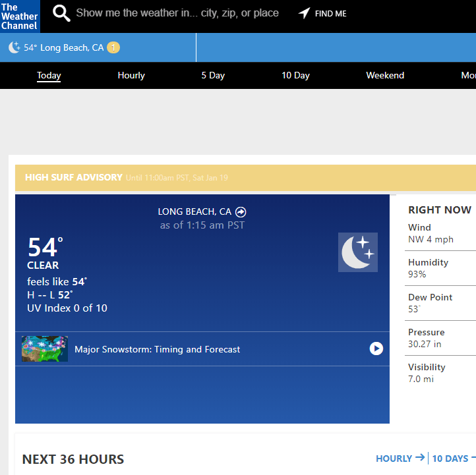The image size is (476, 475).
Task: Click the arrow icon next to LONG BEACH, CA
Action: pos(241,211)
